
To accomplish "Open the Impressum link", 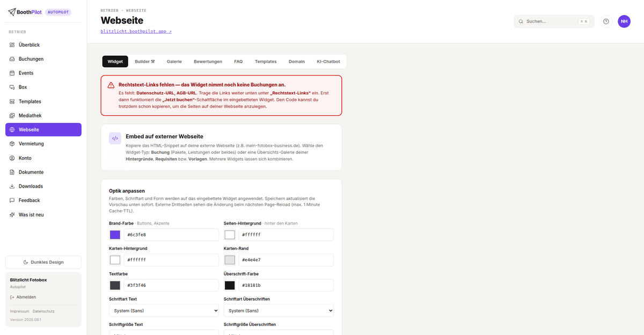I will coord(19,311).
